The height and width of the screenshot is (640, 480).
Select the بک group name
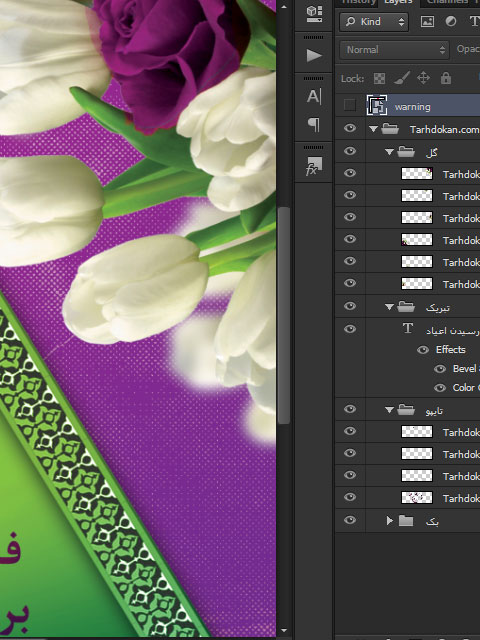point(432,522)
